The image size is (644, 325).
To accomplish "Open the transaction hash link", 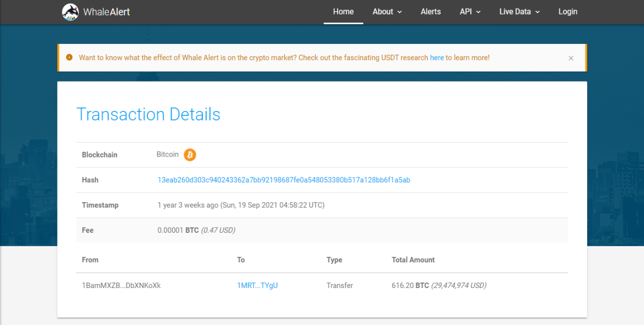I will point(284,180).
